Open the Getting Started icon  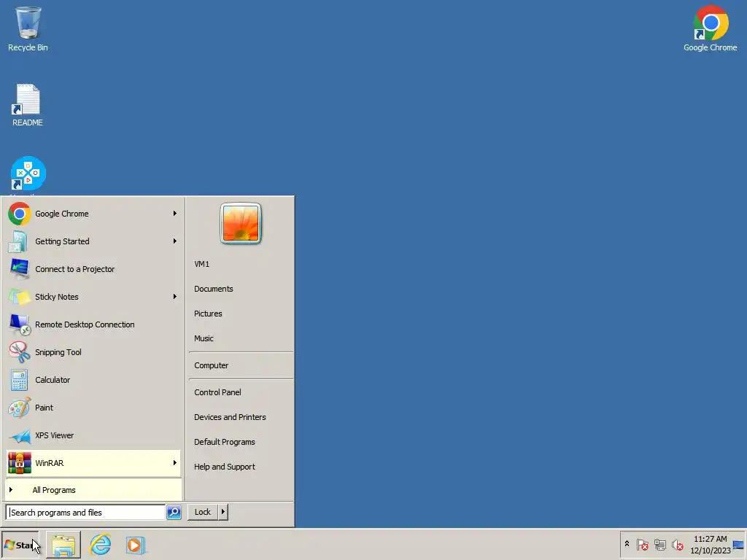pos(19,241)
